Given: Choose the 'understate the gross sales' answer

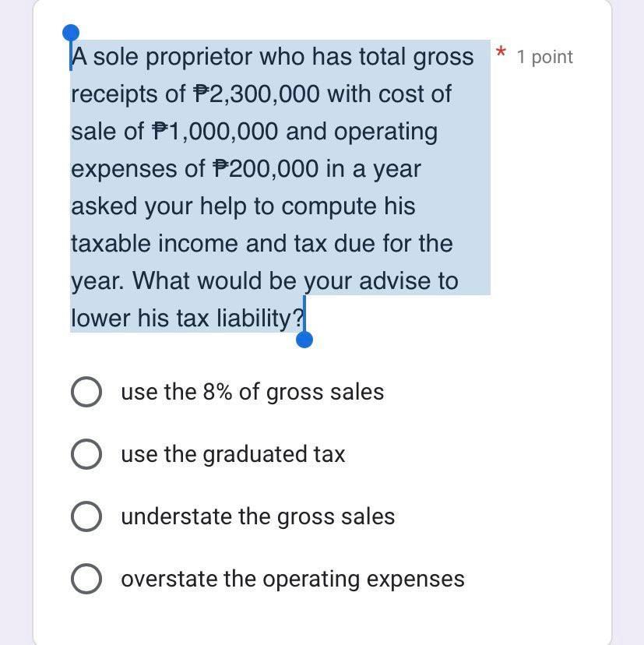Looking at the screenshot, I should tap(86, 516).
